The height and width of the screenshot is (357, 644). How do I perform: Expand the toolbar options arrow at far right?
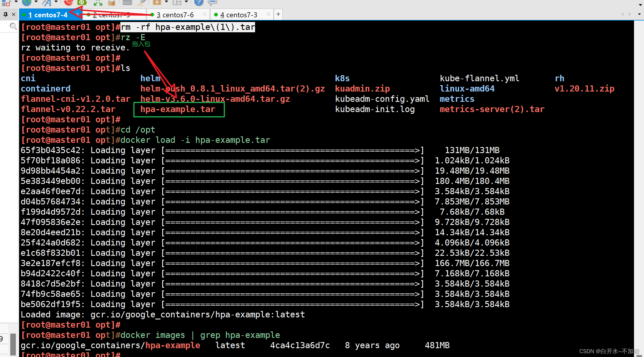(640, 5)
